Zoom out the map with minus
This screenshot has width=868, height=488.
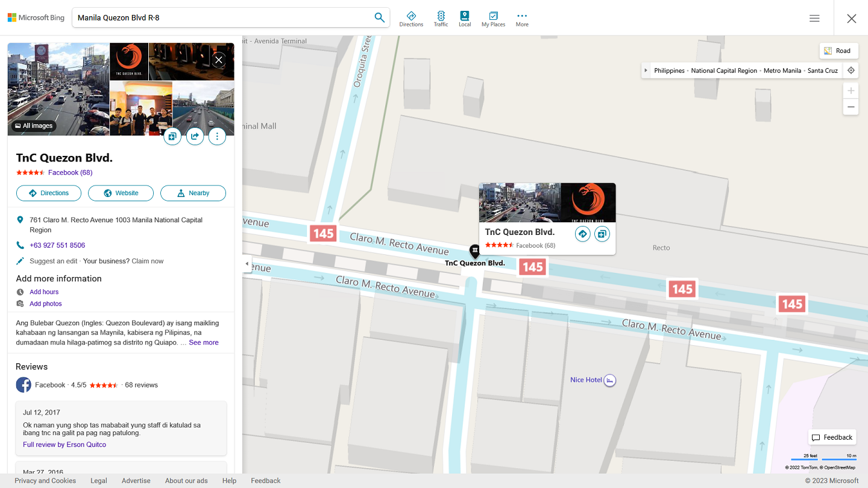[851, 107]
